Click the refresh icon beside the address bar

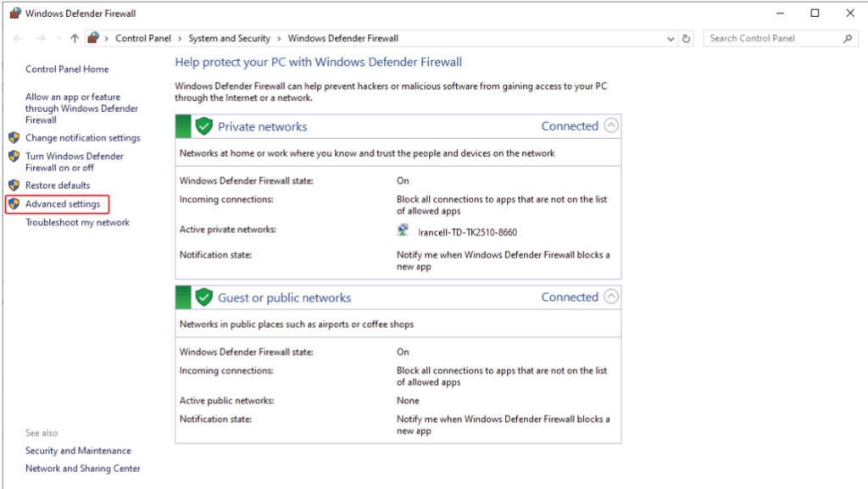click(687, 38)
